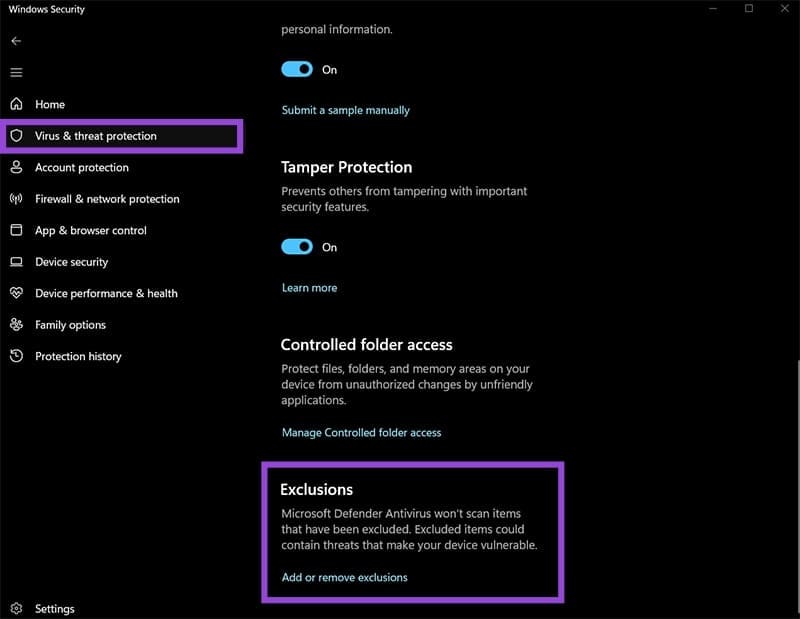Image resolution: width=800 pixels, height=619 pixels.
Task: Click the Home house icon
Action: click(16, 104)
